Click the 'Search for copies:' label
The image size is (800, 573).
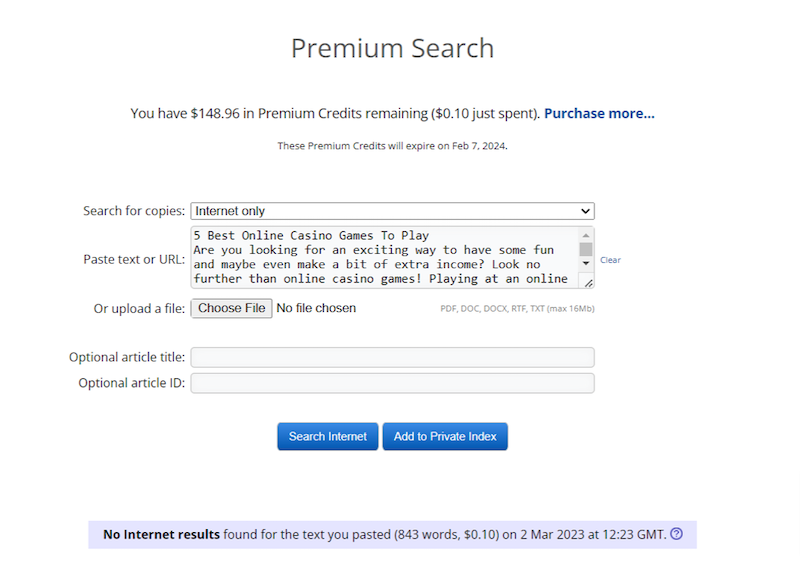click(134, 211)
